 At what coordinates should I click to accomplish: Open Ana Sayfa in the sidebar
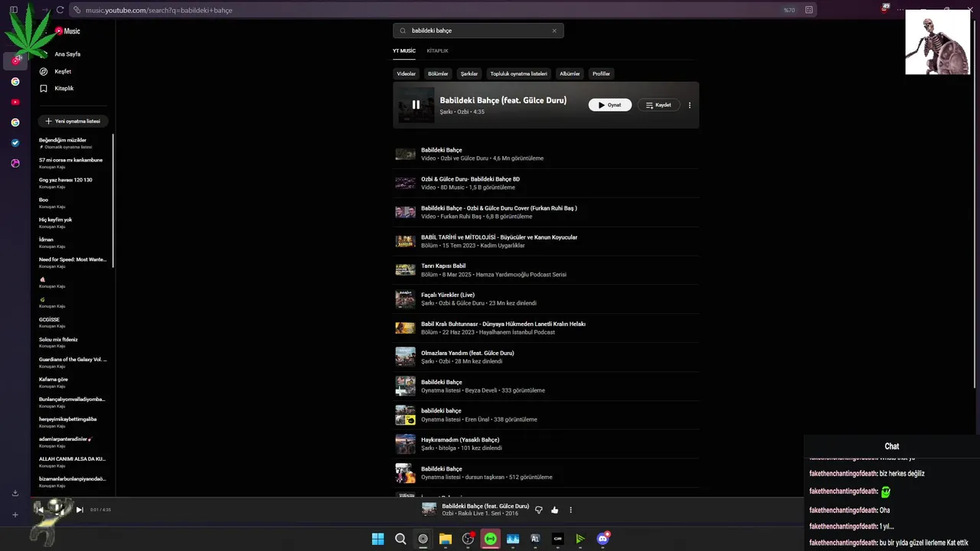[x=67, y=54]
